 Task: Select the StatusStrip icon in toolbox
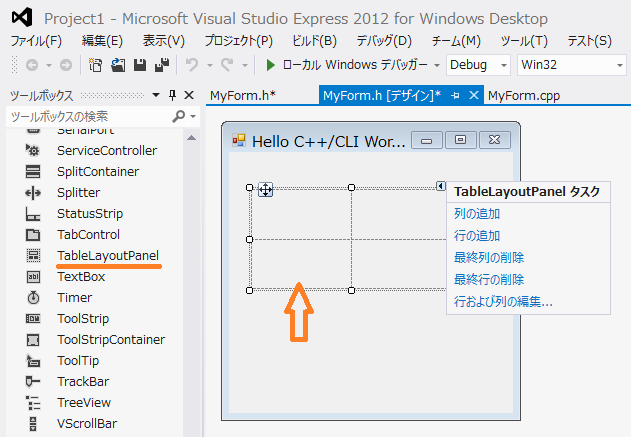coord(33,214)
